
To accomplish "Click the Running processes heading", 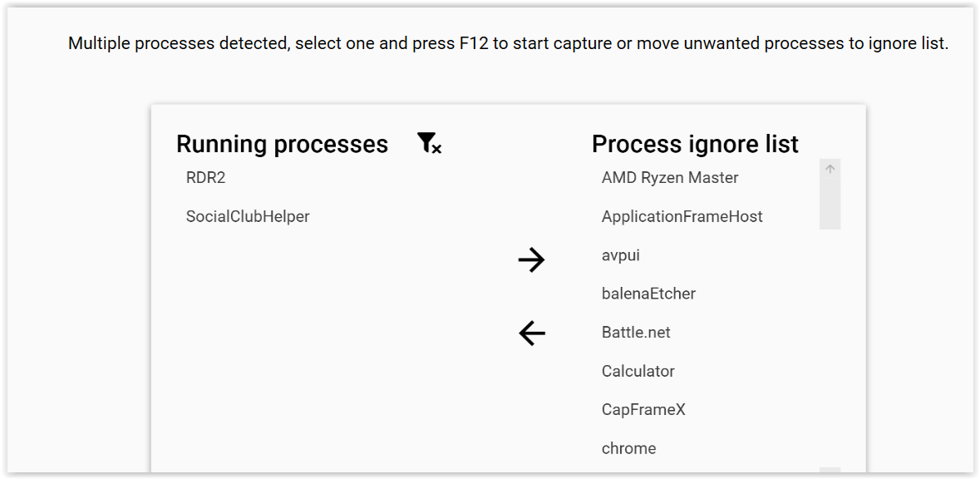I will pos(282,144).
